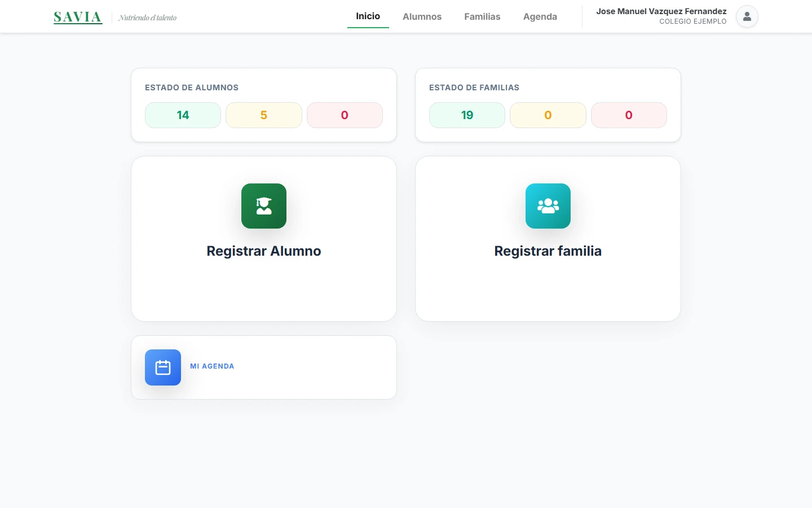Click the green 14 student count

coord(183,115)
